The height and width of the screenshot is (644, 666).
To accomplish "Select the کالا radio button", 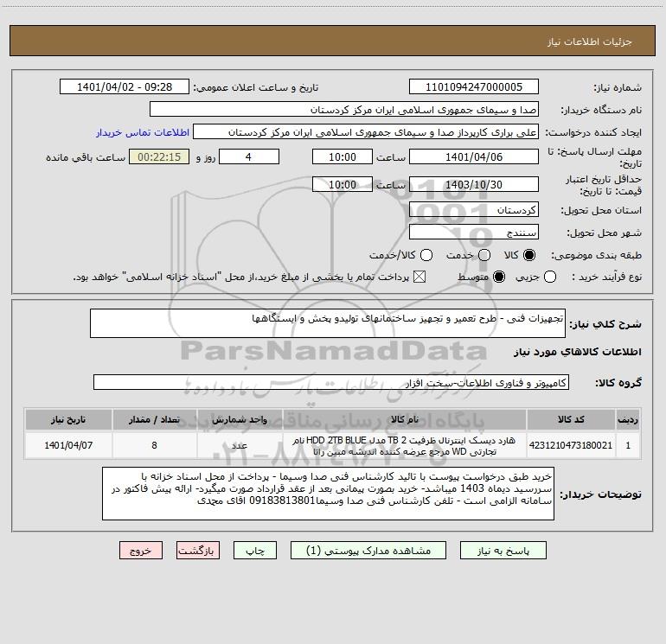I will coord(529,255).
